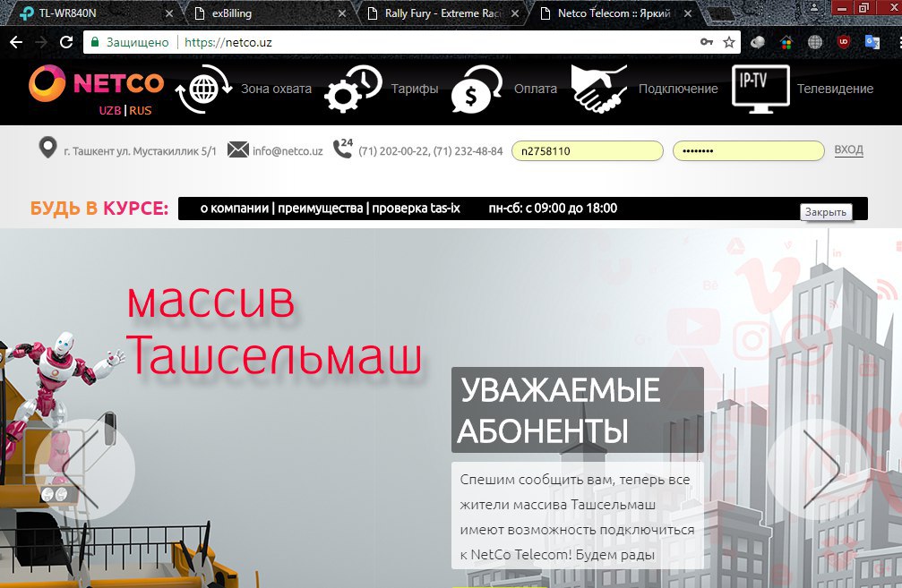Open Зона охвата menu link
This screenshot has height=588, width=902.
276,89
